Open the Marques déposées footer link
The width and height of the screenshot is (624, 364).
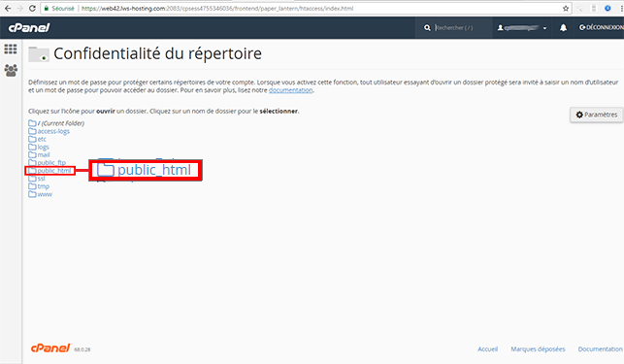pos(538,349)
